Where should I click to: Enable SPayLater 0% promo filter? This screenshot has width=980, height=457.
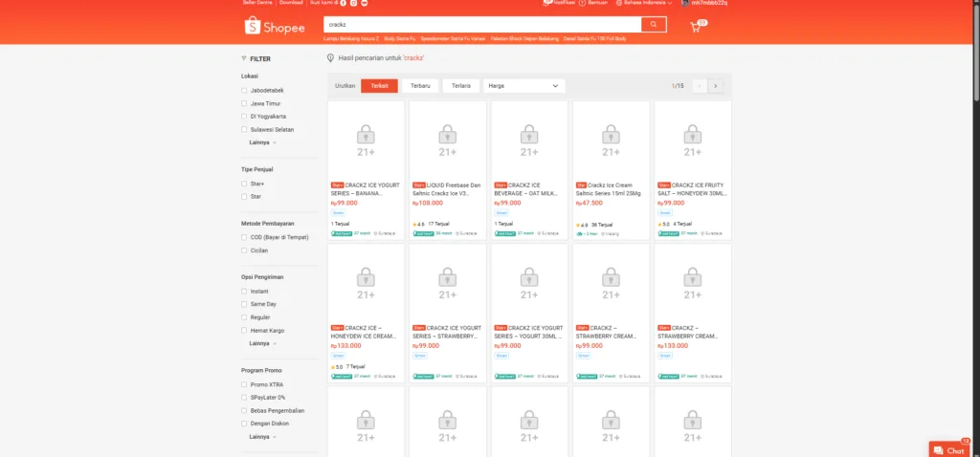(x=244, y=398)
